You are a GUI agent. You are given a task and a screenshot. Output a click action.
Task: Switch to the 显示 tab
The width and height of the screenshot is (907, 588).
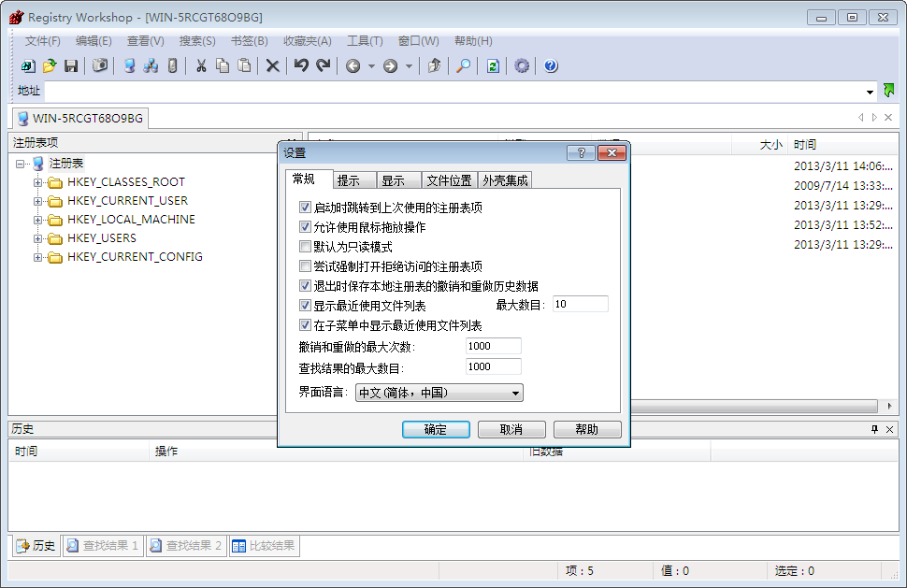[399, 180]
